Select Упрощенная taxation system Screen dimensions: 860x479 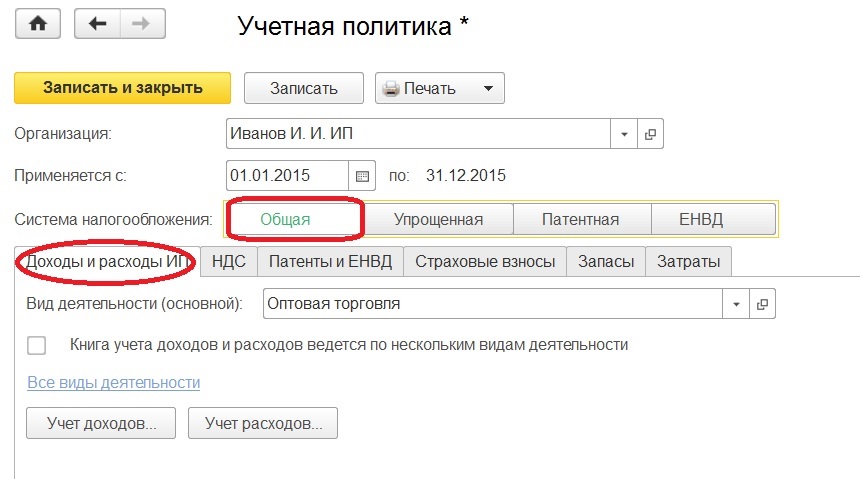438,219
